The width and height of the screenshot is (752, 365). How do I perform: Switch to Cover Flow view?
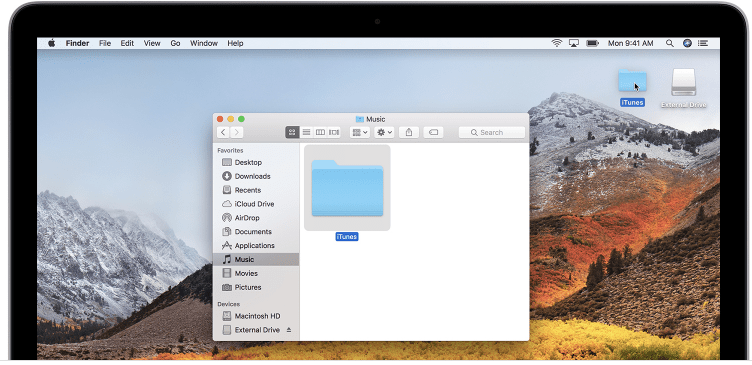[334, 132]
